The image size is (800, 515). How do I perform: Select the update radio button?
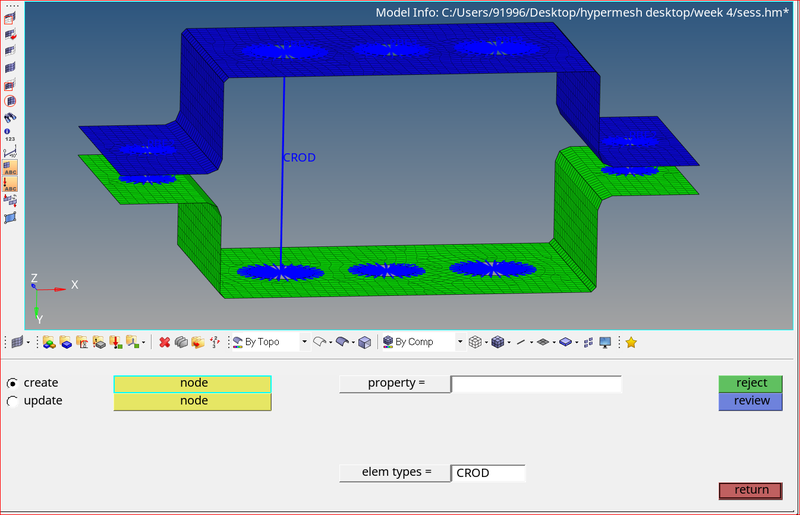click(x=12, y=401)
